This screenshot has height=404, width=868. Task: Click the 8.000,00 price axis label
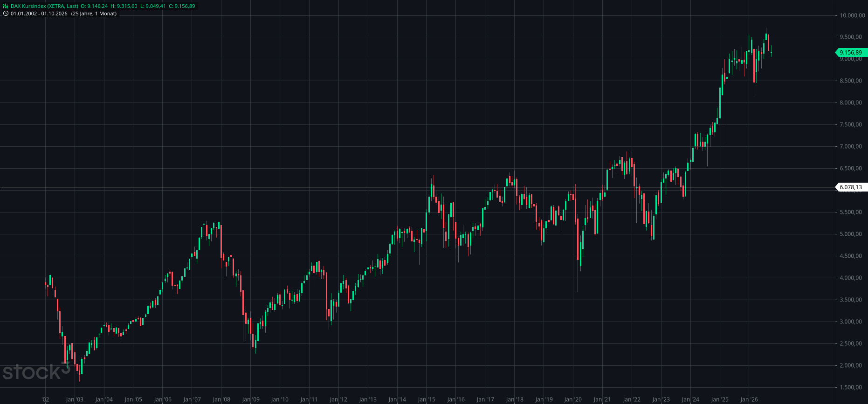point(851,103)
